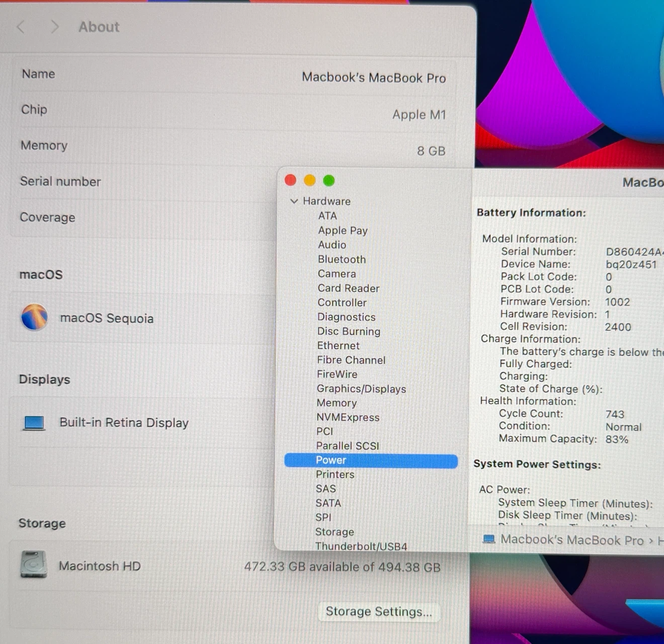This screenshot has width=664, height=644.
Task: Click the laptop icon in System Information path bar
Action: (488, 539)
